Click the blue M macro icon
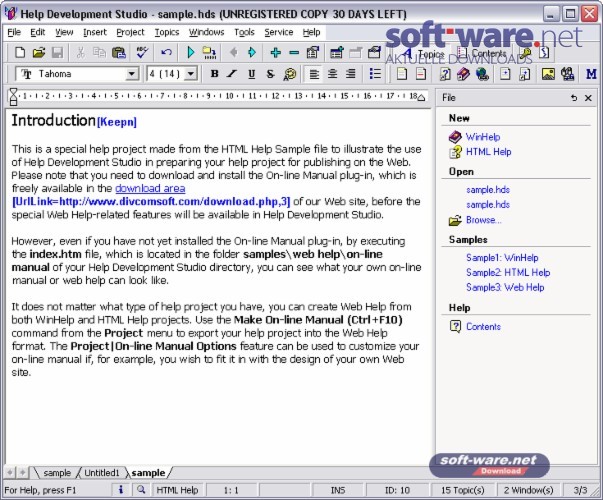 pyautogui.click(x=591, y=73)
